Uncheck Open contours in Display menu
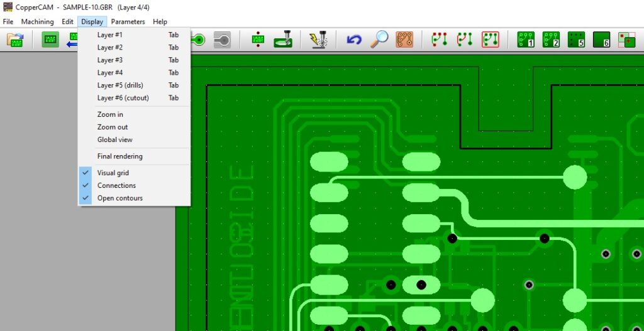 [119, 198]
